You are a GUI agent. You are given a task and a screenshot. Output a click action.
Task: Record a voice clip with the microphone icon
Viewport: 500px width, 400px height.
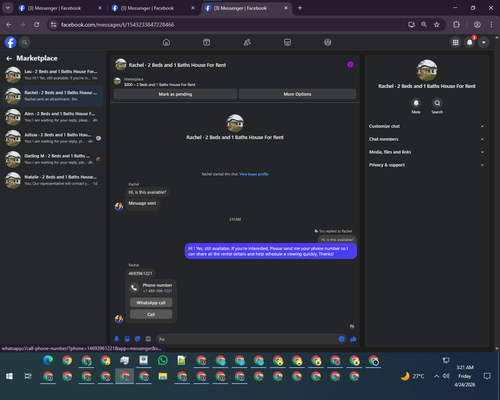[117, 339]
